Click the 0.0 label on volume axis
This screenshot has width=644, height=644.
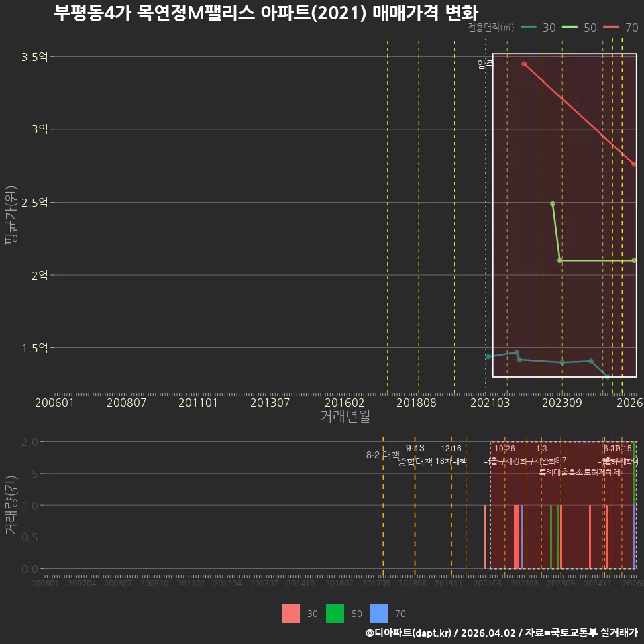[30, 569]
